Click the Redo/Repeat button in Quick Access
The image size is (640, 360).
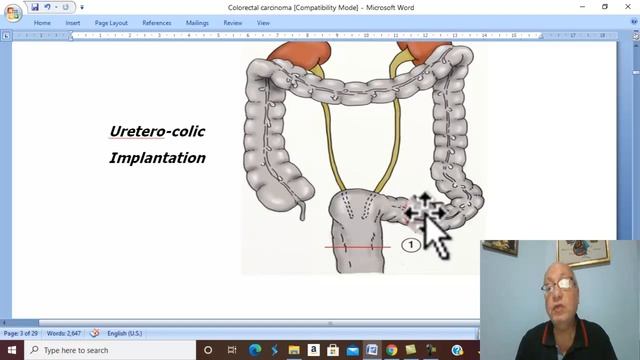(65, 7)
